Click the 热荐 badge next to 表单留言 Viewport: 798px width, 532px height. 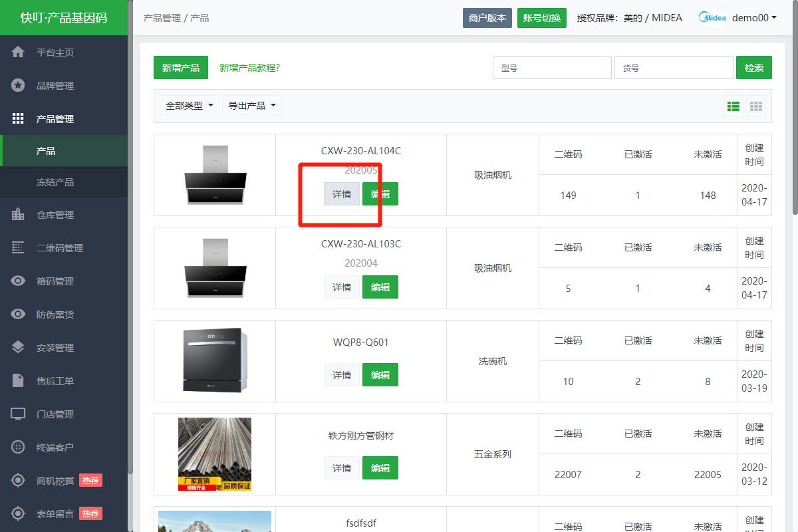click(x=90, y=513)
